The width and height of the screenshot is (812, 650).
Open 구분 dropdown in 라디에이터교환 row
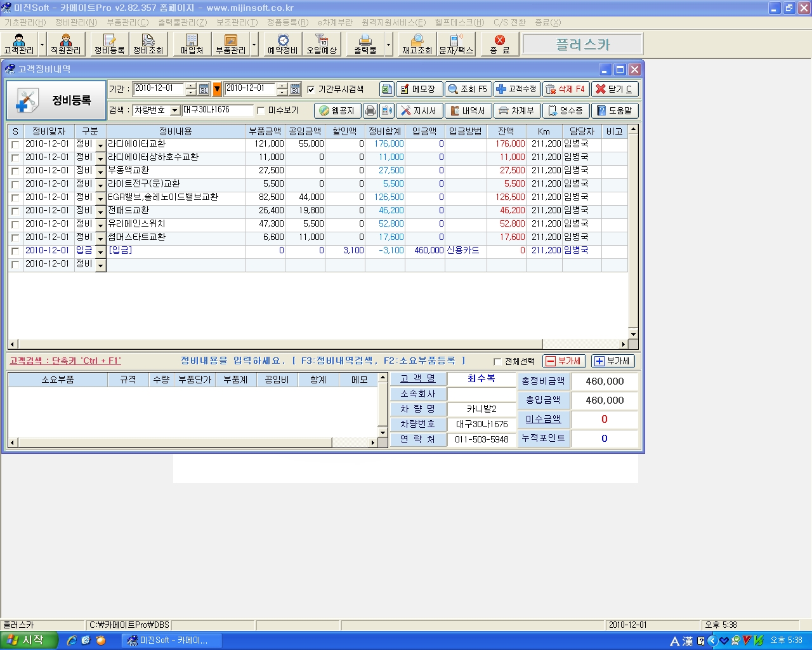[x=100, y=146]
